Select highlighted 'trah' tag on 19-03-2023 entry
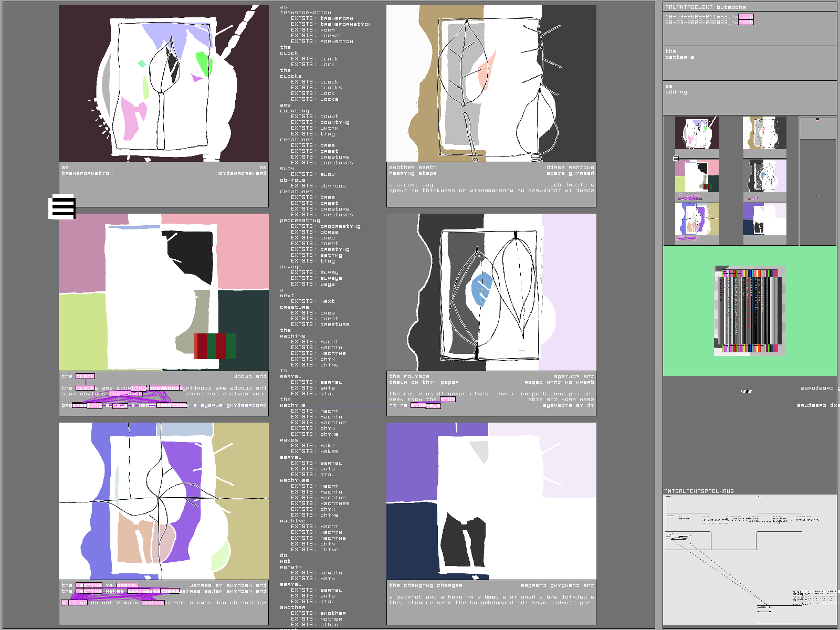 coord(745,17)
